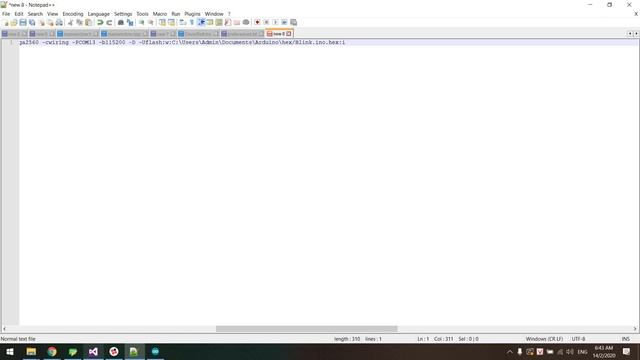Open the Macro menu
Image resolution: width=640 pixels, height=360 pixels.
(160, 14)
